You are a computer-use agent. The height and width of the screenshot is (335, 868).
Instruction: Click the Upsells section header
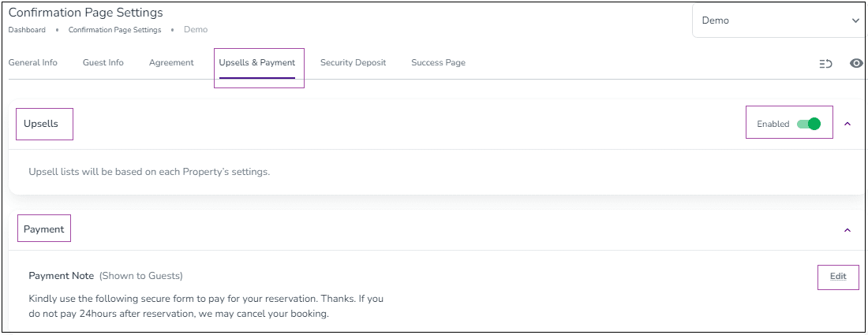pyautogui.click(x=41, y=124)
